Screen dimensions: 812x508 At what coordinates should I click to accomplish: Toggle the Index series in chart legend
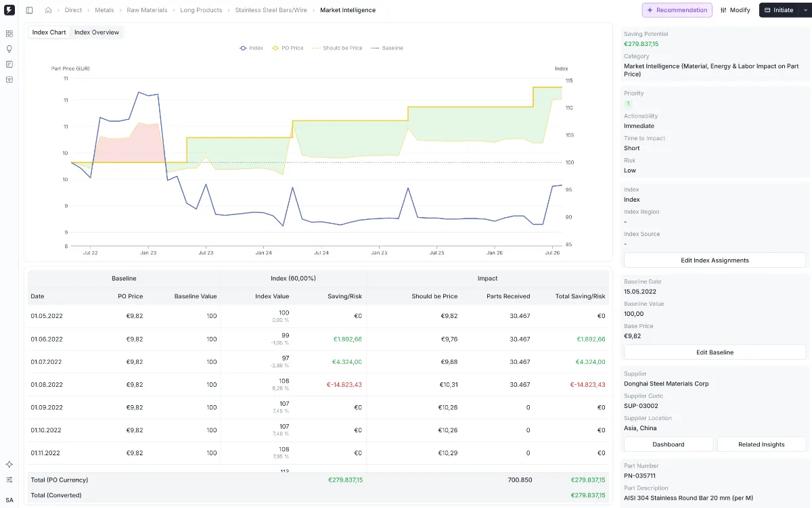click(251, 48)
